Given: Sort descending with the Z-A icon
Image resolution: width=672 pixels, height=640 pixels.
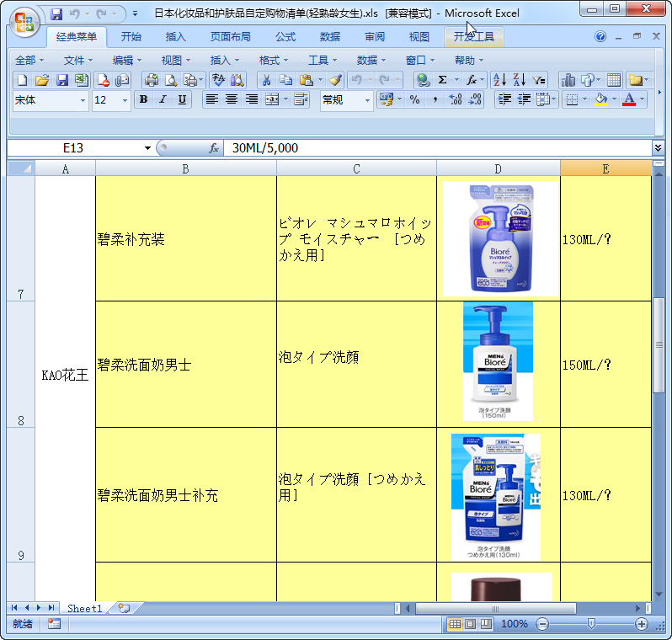Looking at the screenshot, I should (520, 80).
